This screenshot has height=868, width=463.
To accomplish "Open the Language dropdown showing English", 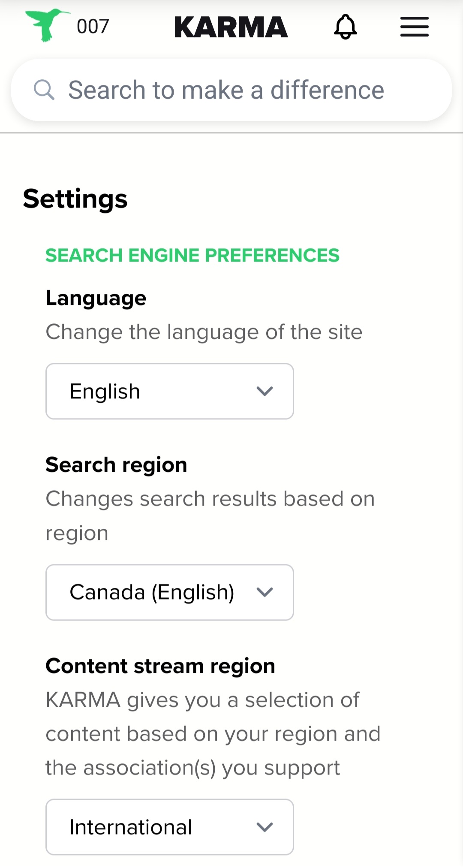I will [x=169, y=391].
